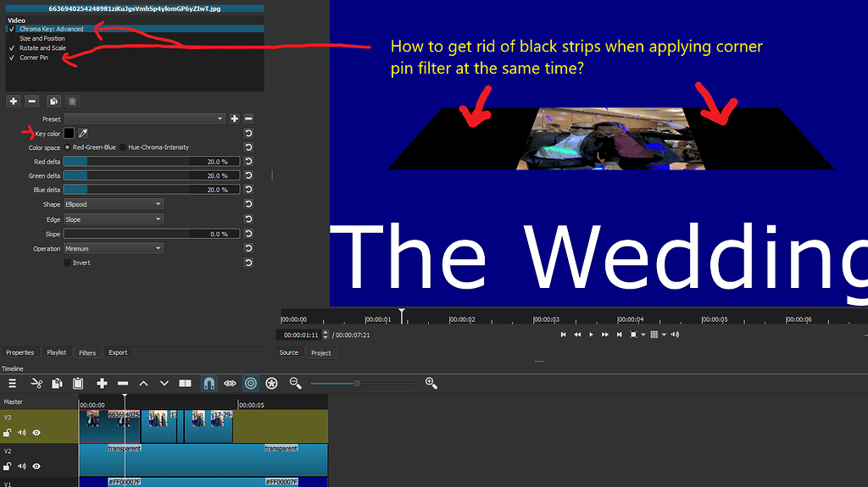Append the clip to the track

[x=102, y=383]
